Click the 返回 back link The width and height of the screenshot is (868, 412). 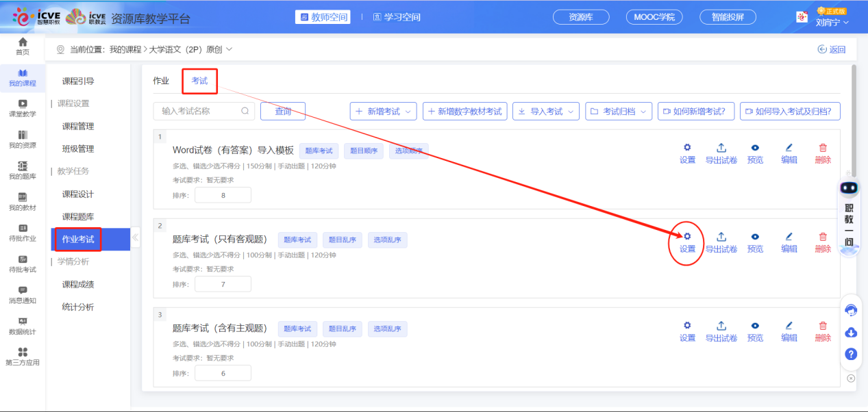(832, 49)
